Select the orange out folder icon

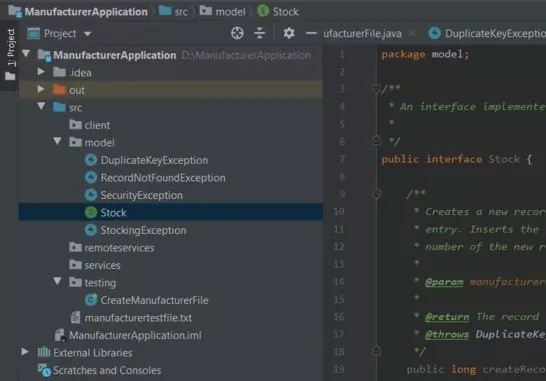pos(59,90)
